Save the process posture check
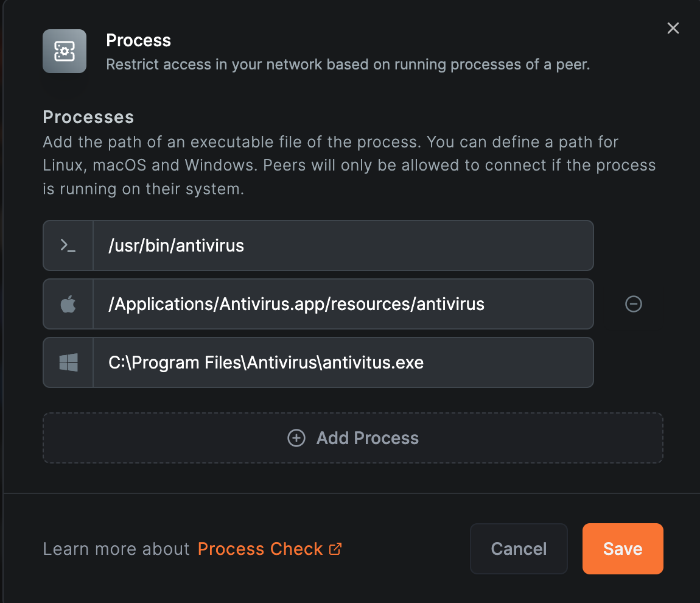The width and height of the screenshot is (700, 603). click(622, 549)
